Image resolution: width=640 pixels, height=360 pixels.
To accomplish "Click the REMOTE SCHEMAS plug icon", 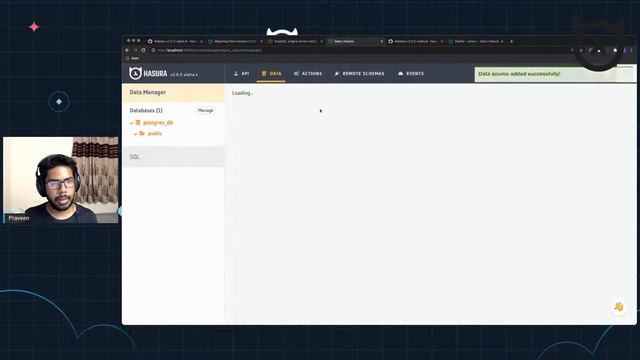I will (x=337, y=73).
